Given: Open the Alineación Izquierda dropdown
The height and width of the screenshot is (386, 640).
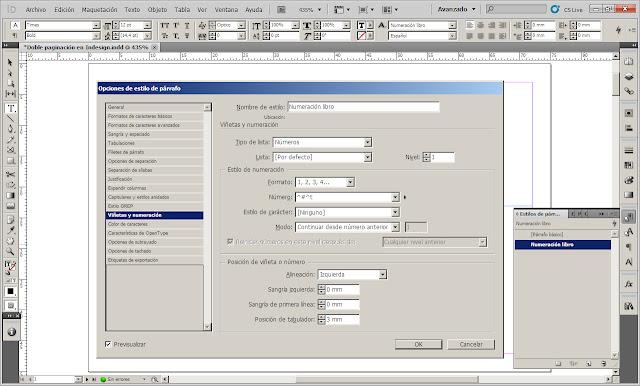Looking at the screenshot, I should (x=353, y=275).
